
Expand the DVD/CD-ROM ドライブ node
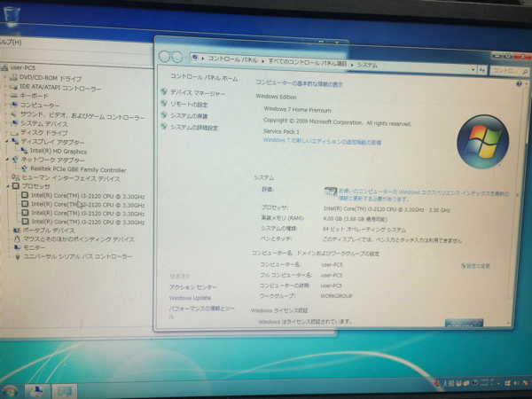tap(5, 78)
